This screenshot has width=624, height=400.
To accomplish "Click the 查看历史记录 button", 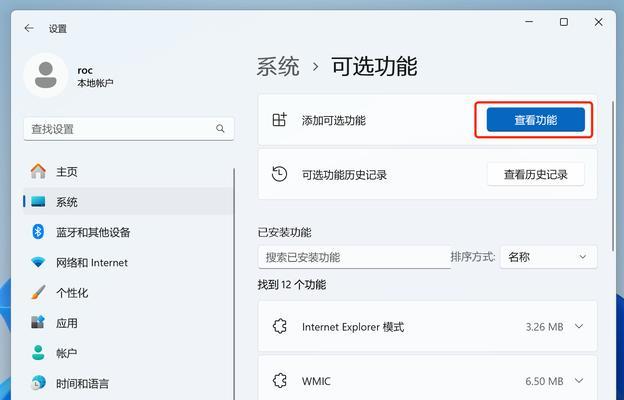I will [536, 174].
